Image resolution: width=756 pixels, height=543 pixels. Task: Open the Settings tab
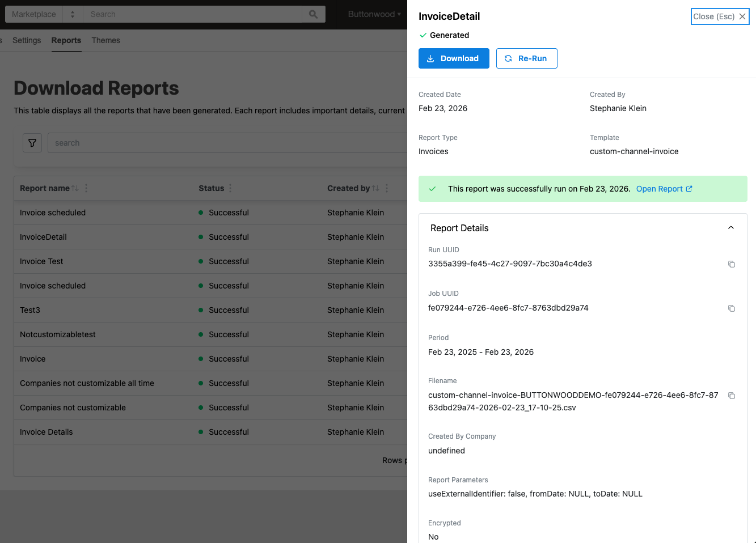pos(27,40)
